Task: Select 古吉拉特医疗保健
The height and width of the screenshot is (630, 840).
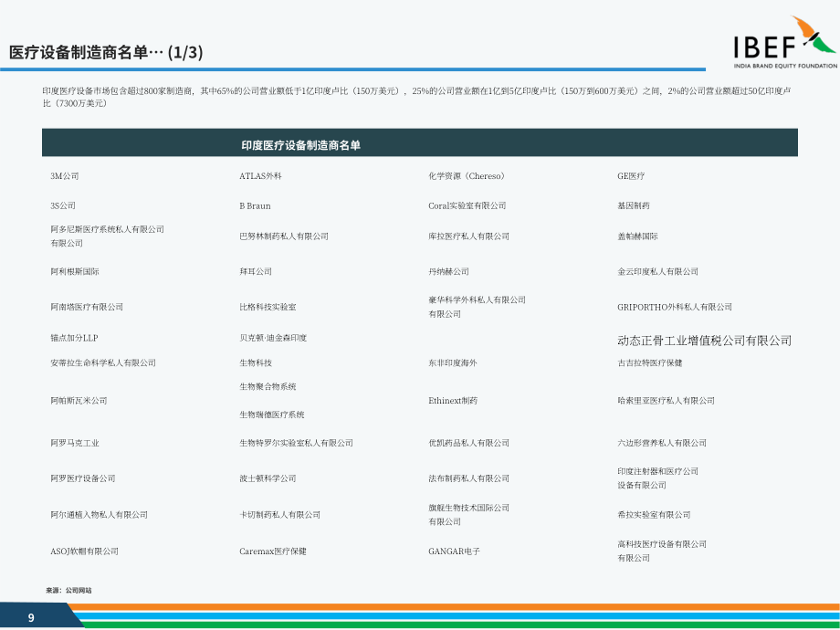Action: pyautogui.click(x=650, y=363)
